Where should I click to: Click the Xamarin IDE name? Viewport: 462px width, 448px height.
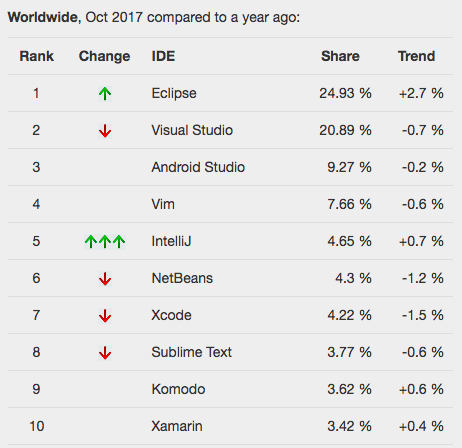177,426
